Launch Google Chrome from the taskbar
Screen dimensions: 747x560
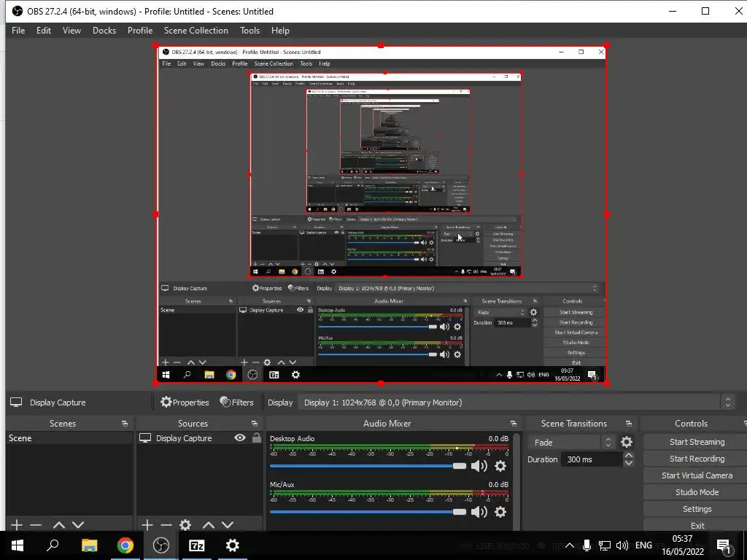(125, 545)
